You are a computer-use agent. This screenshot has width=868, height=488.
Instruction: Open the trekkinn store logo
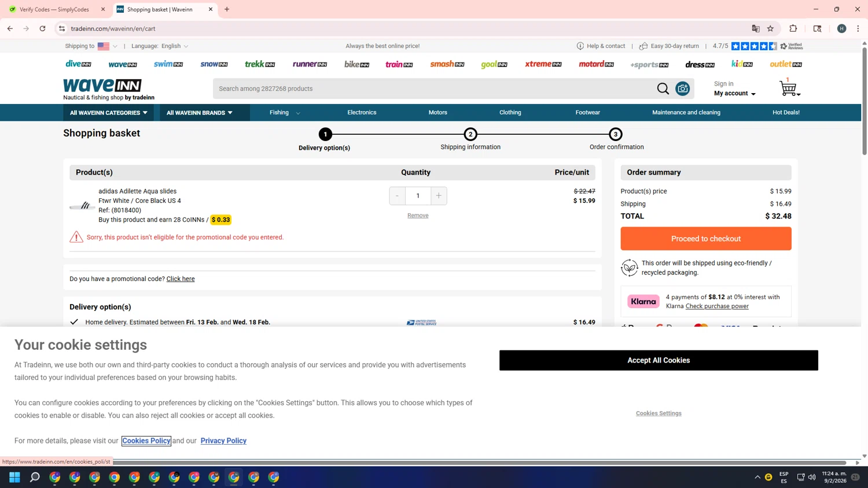[260, 64]
